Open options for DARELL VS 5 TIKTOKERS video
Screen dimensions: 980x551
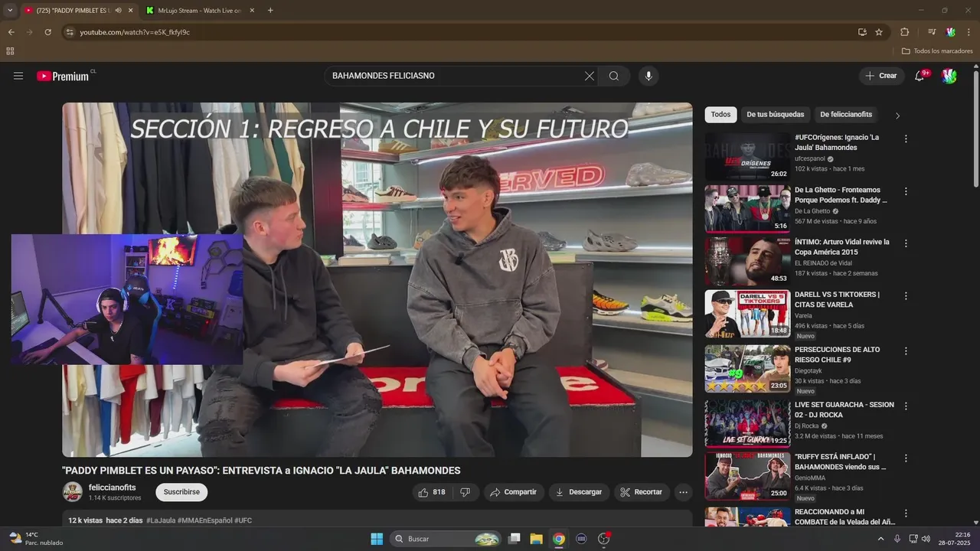(x=906, y=295)
